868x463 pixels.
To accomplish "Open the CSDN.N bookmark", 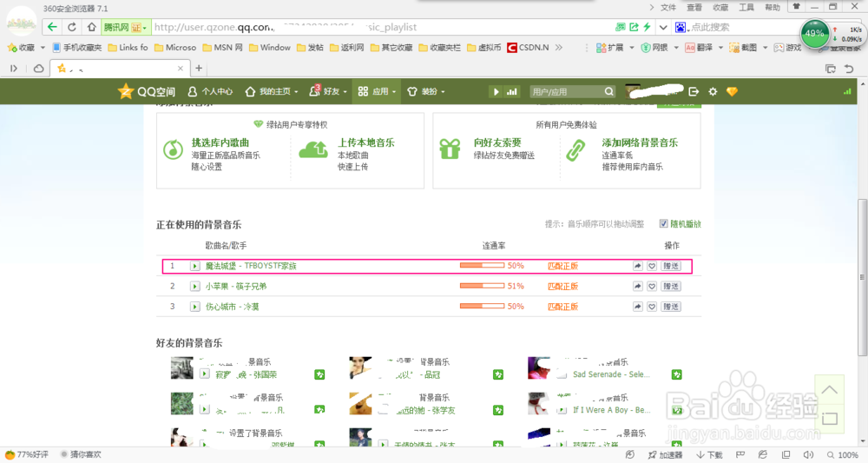I will click(x=528, y=48).
